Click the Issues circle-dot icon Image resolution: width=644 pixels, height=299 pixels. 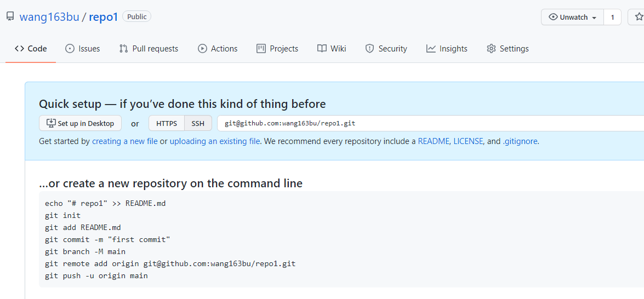70,49
